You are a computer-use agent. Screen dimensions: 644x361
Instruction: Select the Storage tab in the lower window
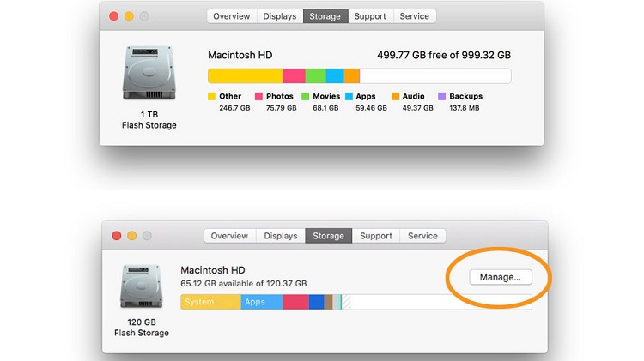(x=329, y=236)
